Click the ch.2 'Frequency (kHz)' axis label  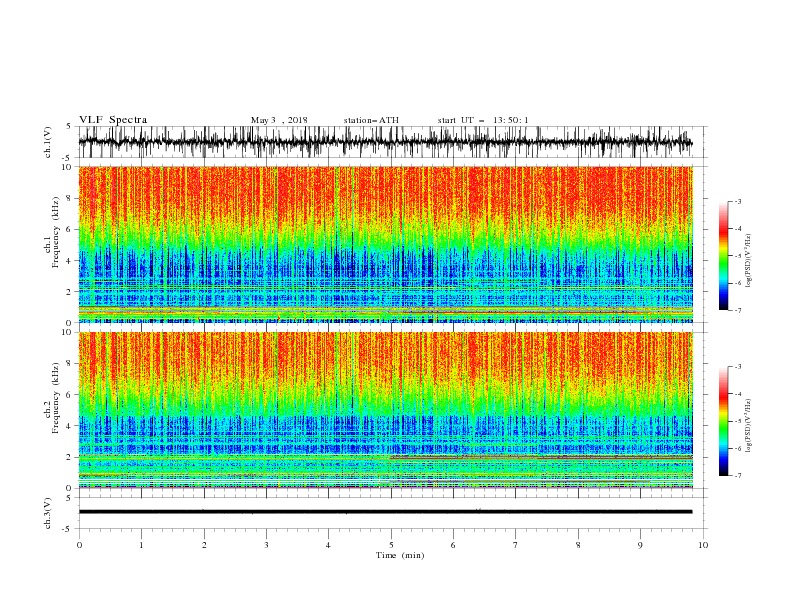(56, 397)
